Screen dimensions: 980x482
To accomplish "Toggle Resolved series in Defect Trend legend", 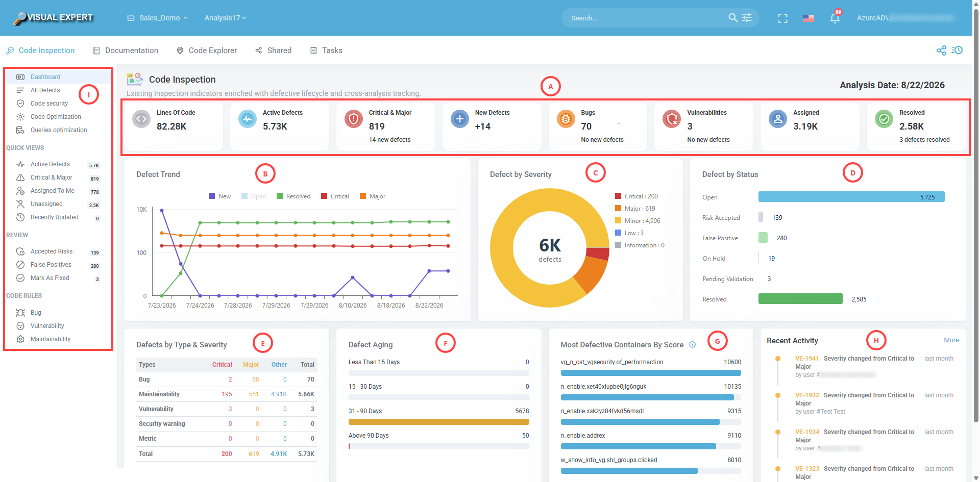I will pos(293,196).
